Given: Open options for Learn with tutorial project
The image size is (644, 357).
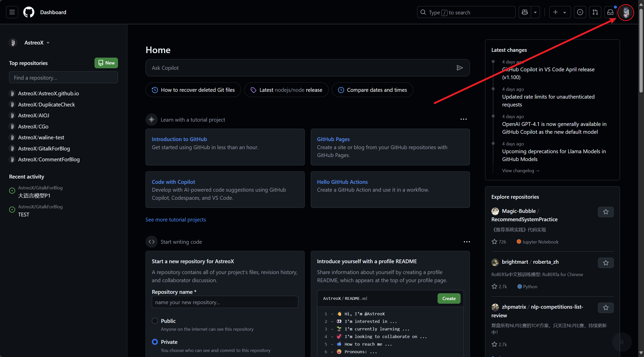Looking at the screenshot, I should tap(463, 119).
